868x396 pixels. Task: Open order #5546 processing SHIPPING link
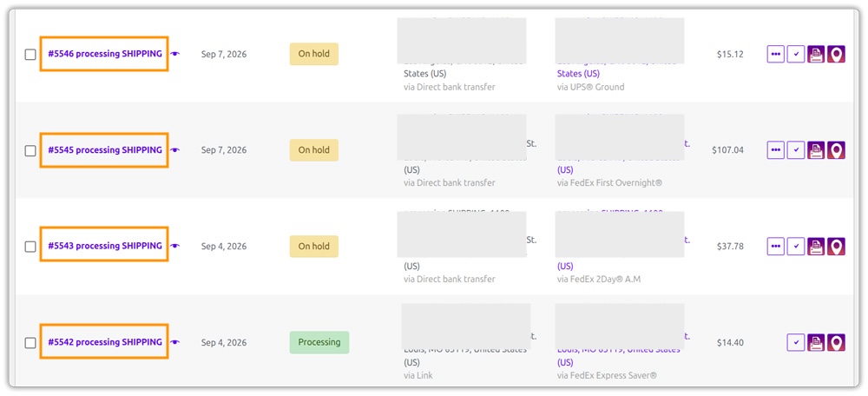coord(105,54)
